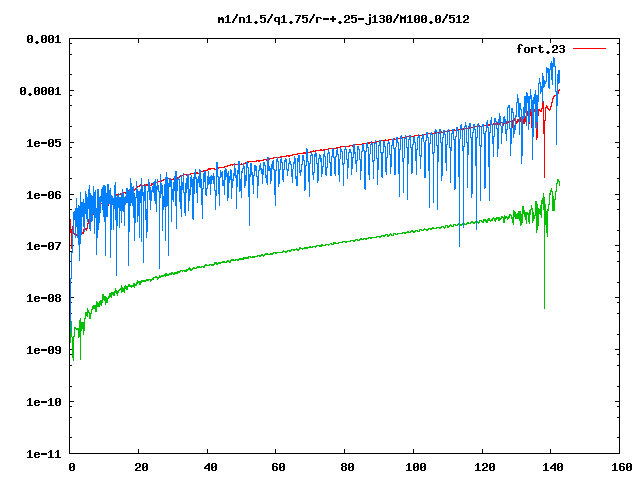This screenshot has width=640, height=480.
Task: Click y-axis label 1e-10
Action: pyautogui.click(x=44, y=402)
